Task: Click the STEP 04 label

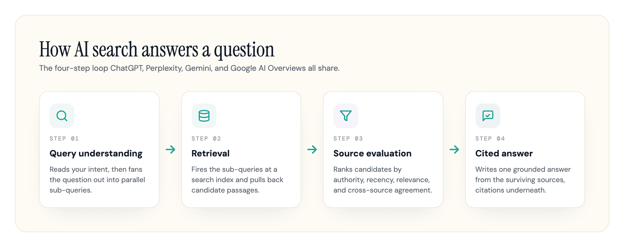Action: [490, 139]
